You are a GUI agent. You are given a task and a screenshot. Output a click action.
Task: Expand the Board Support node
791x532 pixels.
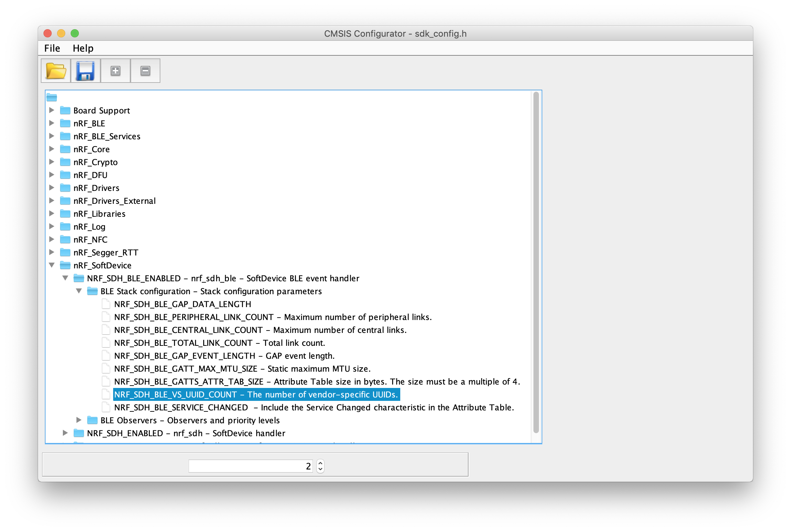coord(51,110)
